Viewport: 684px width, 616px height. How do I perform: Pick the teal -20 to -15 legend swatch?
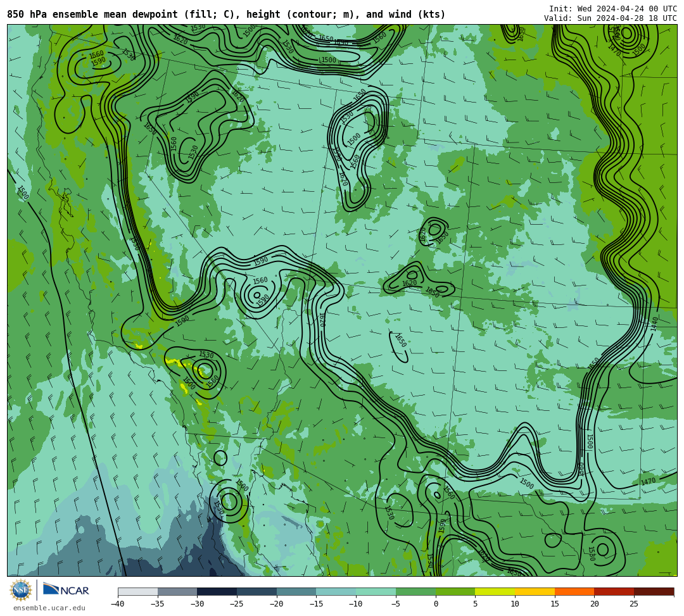click(x=296, y=591)
